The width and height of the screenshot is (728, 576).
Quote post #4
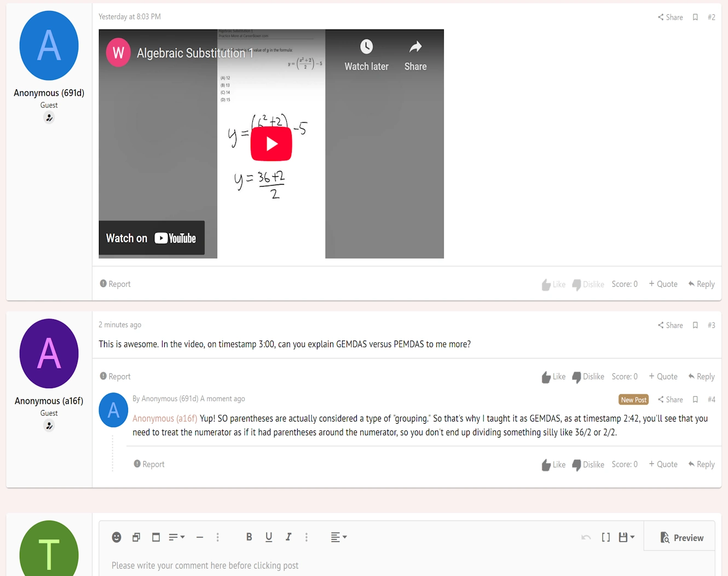(x=663, y=464)
